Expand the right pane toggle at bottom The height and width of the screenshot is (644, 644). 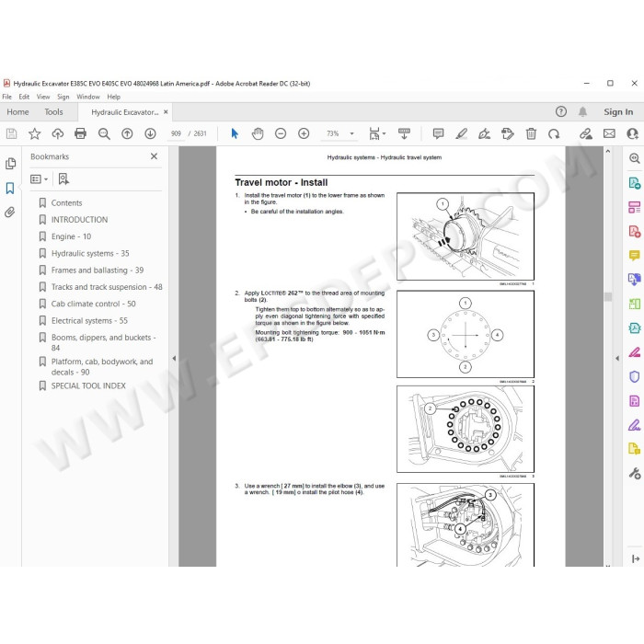pyautogui.click(x=636, y=558)
